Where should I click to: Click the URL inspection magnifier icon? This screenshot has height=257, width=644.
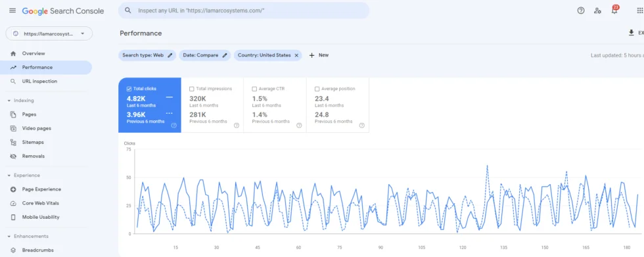13,82
